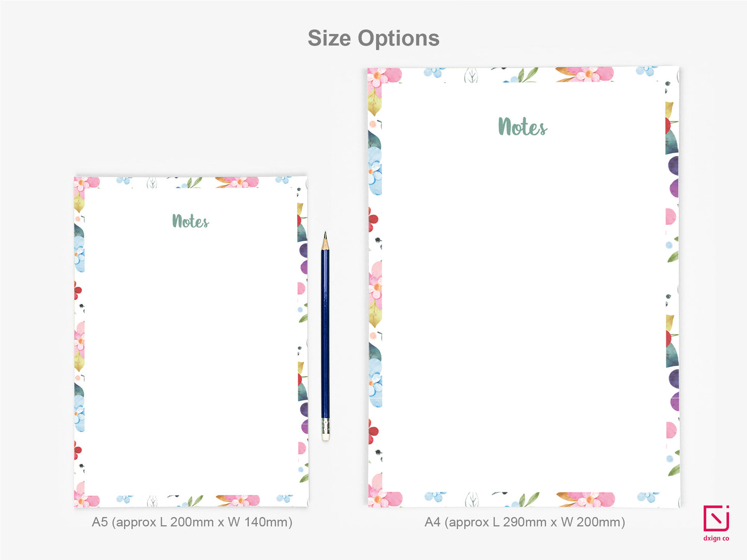Click the leaf outline on A4 bottom border
Screen dimensions: 747x560
pyautogui.click(x=471, y=500)
